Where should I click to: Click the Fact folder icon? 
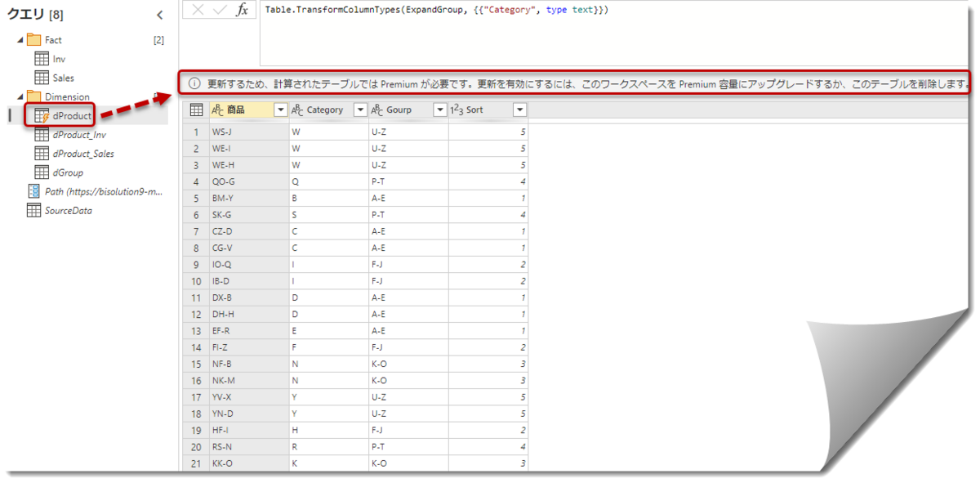click(x=33, y=39)
